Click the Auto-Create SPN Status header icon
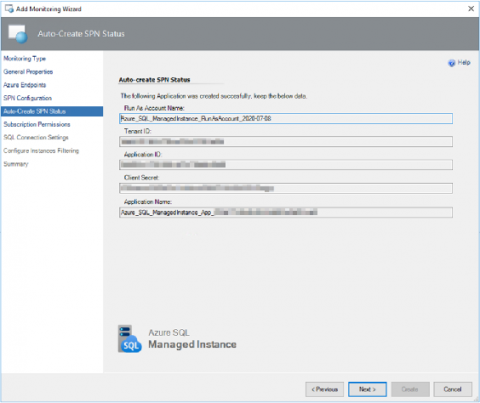The width and height of the screenshot is (480, 403). (x=18, y=34)
